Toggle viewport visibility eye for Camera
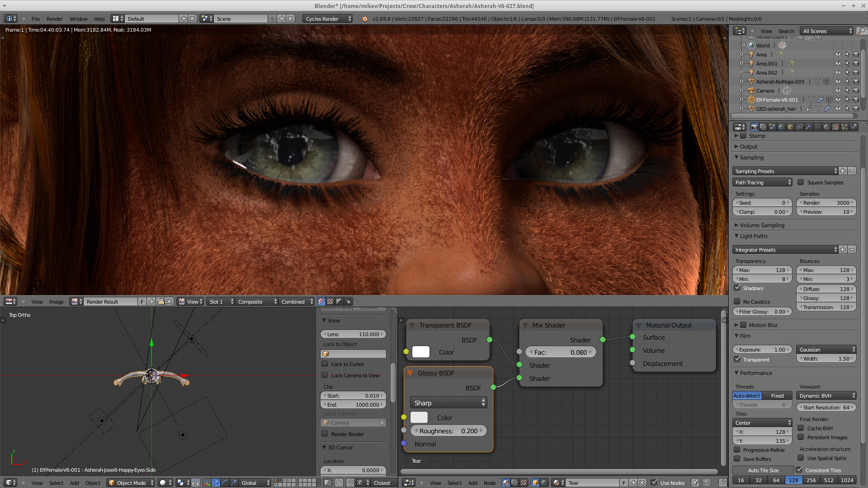 click(838, 90)
